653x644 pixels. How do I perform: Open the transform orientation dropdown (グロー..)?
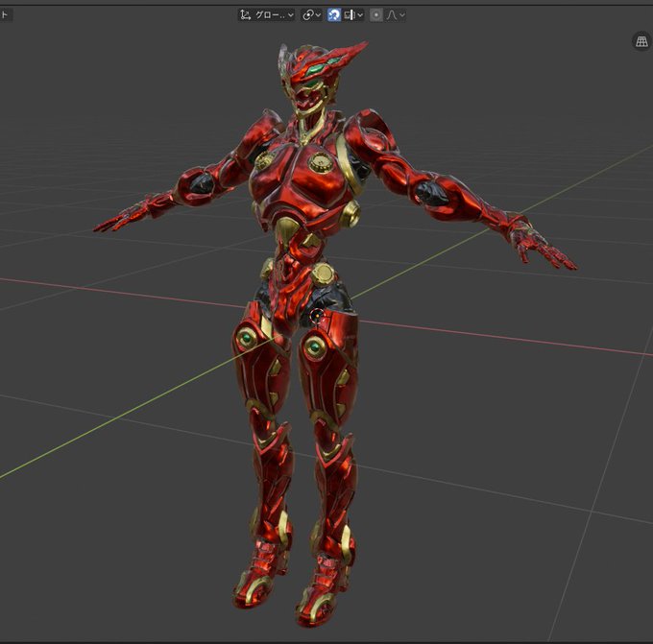(267, 15)
